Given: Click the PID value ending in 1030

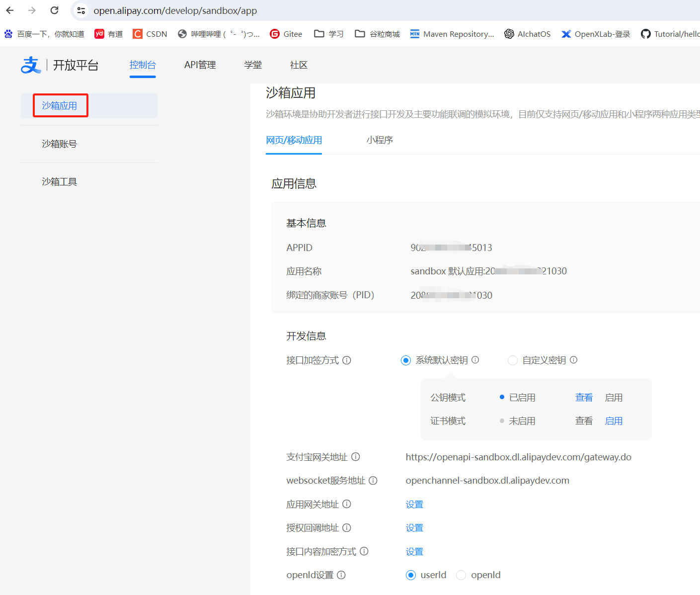Looking at the screenshot, I should tap(451, 295).
